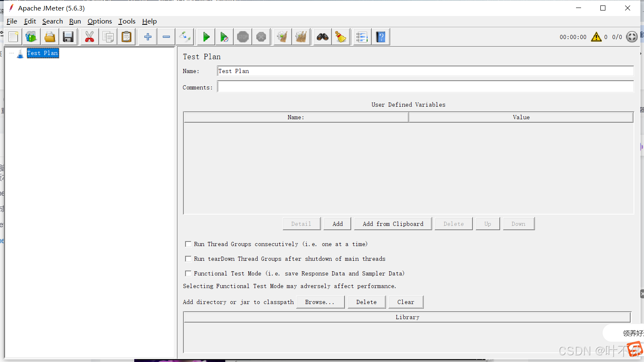Click the Stop test icon

point(243,37)
